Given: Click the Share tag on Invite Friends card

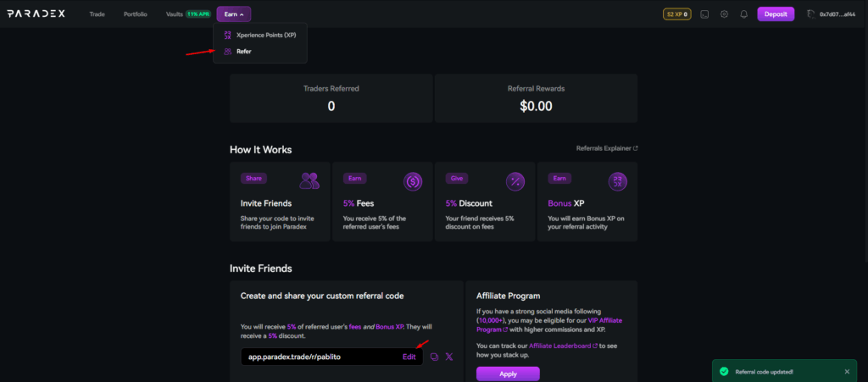Looking at the screenshot, I should tap(253, 178).
